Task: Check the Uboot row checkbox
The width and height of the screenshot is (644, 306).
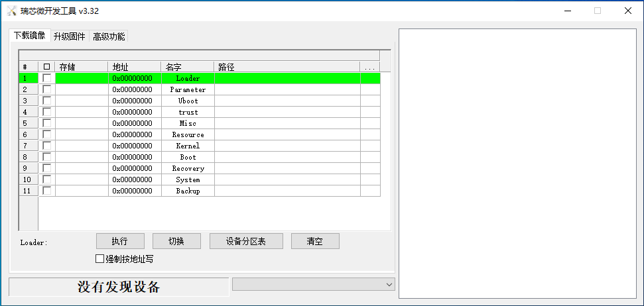Action: (47, 101)
